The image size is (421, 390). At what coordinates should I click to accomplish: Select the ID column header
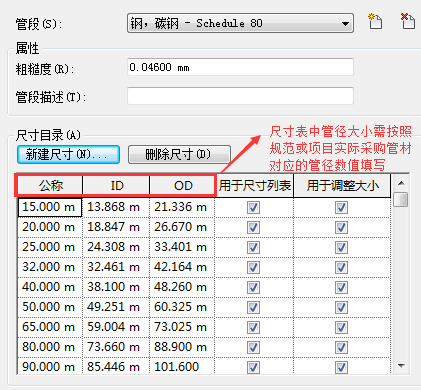116,185
